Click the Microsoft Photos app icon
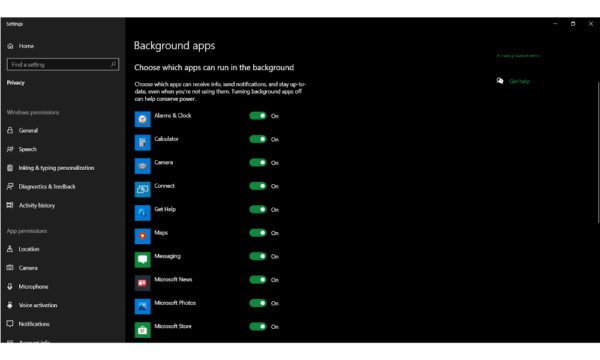The height and width of the screenshot is (360, 600). tap(142, 306)
